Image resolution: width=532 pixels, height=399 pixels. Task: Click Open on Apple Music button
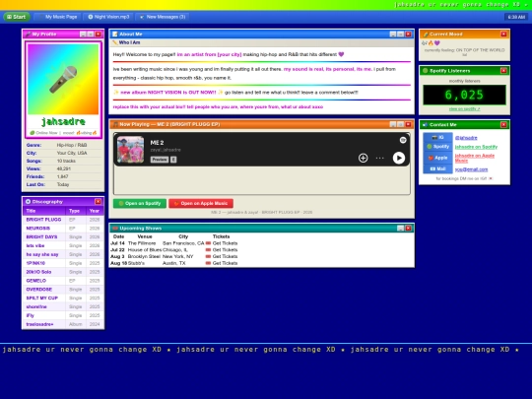pyautogui.click(x=201, y=203)
